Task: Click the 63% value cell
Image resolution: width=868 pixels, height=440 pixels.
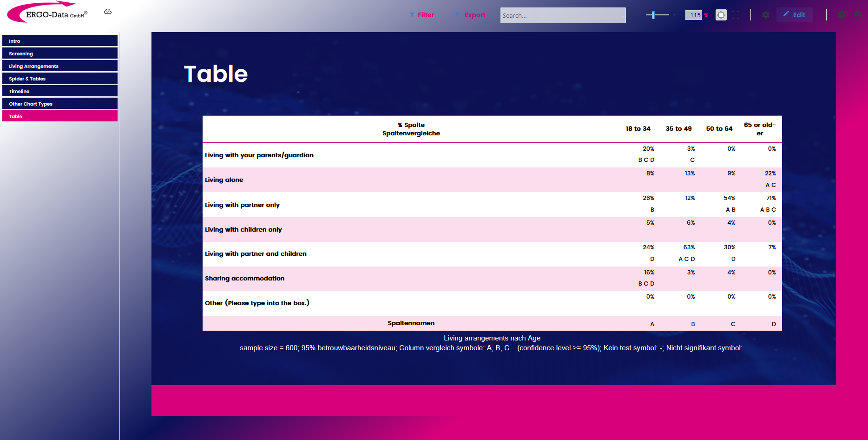Action: pos(689,247)
